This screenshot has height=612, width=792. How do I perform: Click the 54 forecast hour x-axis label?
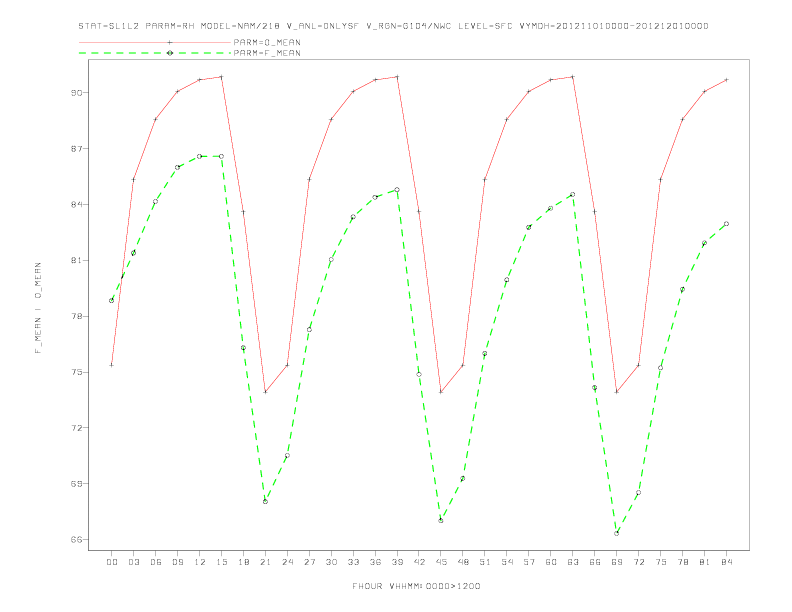click(507, 562)
